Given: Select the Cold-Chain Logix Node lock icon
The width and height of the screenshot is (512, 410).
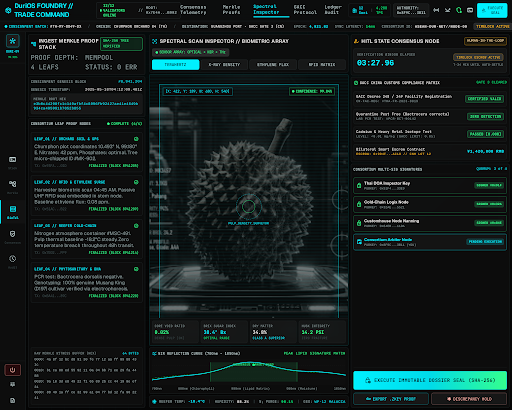Looking at the screenshot, I should point(359,204).
